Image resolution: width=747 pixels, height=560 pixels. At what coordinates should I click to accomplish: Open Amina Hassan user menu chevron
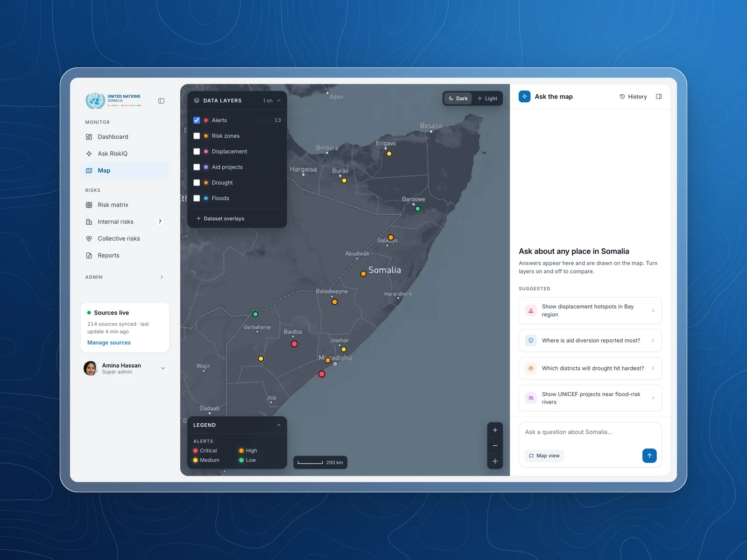point(163,368)
